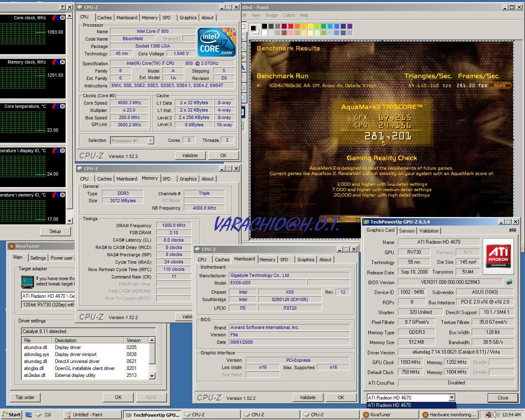
Task: Click the Version column header in driver list
Action: 136,340
